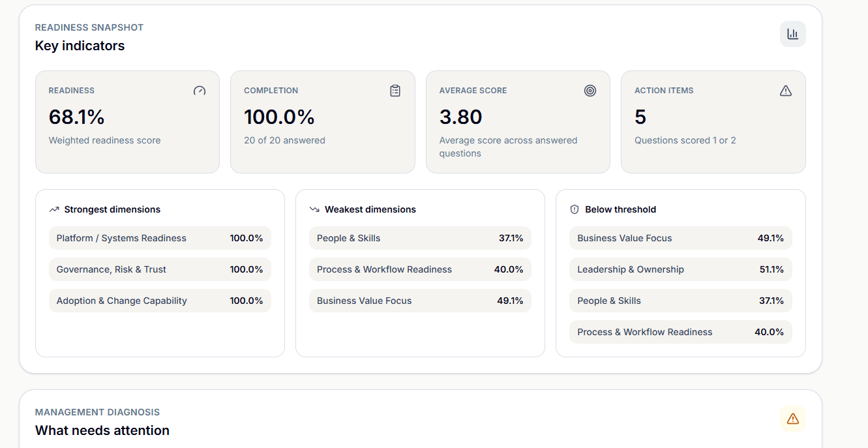The width and height of the screenshot is (868, 448).
Task: Click the What needs attention heading
Action: point(102,430)
